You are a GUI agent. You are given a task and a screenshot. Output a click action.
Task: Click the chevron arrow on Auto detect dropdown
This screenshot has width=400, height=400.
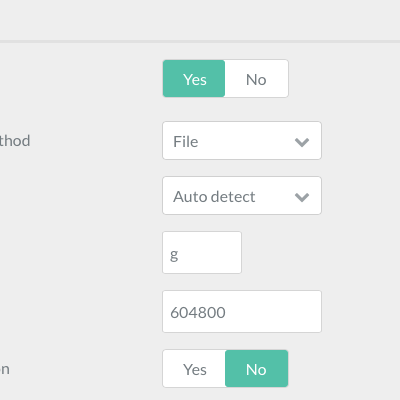coord(302,197)
